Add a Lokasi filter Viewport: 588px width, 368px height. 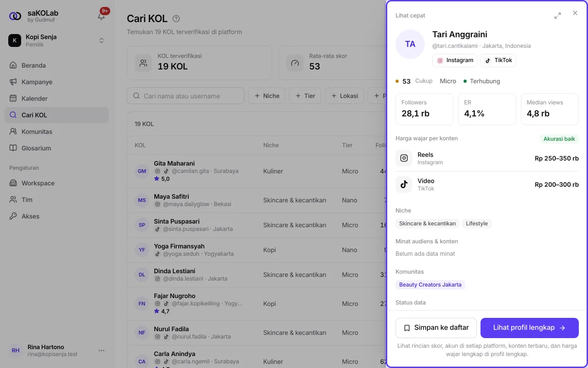pos(344,96)
